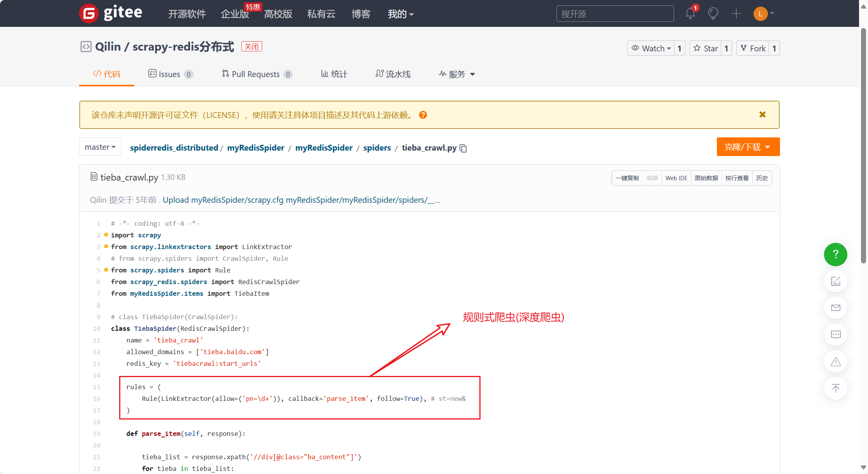The width and height of the screenshot is (868, 474).
Task: Click the Gitee logo icon
Action: (88, 13)
